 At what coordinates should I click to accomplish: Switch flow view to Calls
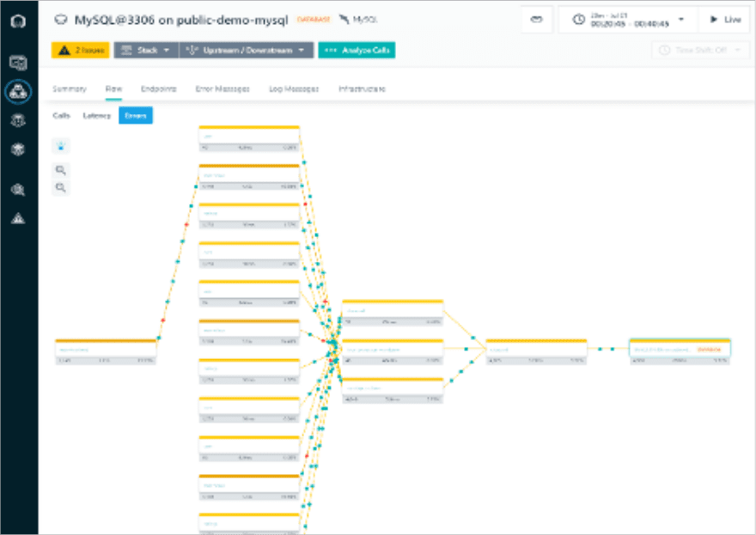pyautogui.click(x=62, y=115)
